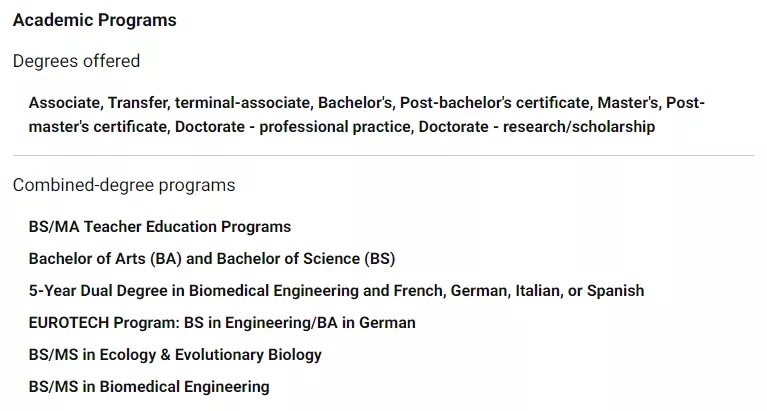Click the Academic Programs heading
Image resolution: width=767 pixels, height=411 pixels.
(x=94, y=20)
